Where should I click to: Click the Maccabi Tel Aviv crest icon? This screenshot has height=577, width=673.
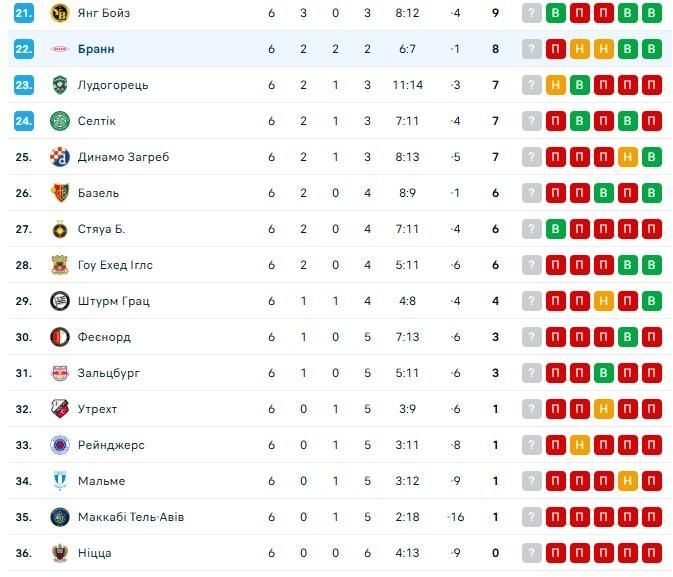[x=59, y=517]
